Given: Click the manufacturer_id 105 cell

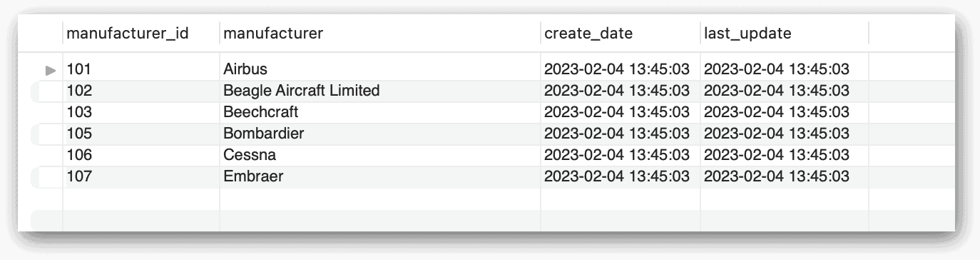Looking at the screenshot, I should tap(141, 134).
